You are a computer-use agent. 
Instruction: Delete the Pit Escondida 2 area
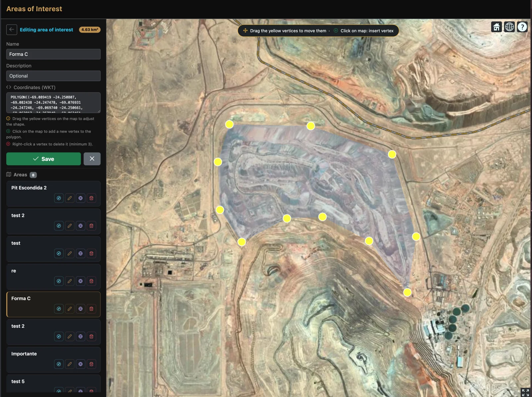[x=91, y=198]
